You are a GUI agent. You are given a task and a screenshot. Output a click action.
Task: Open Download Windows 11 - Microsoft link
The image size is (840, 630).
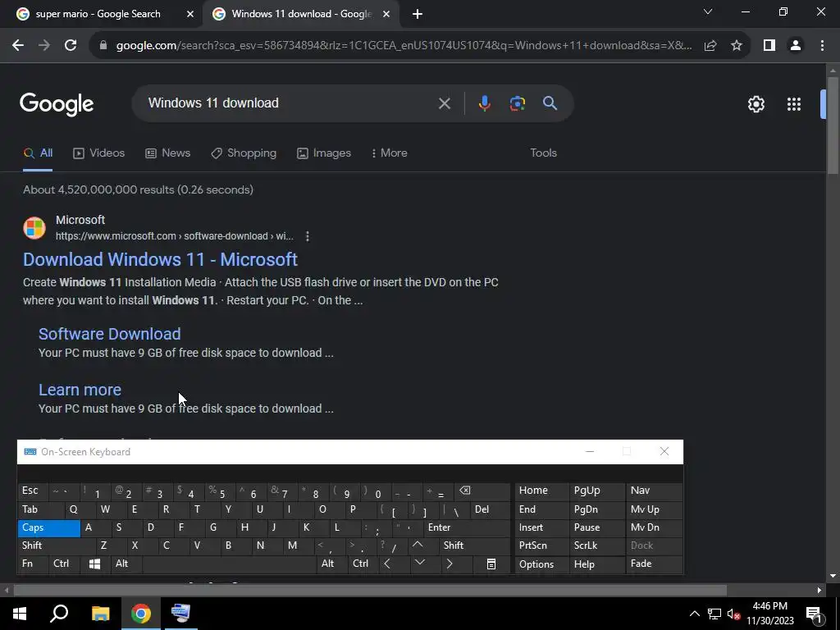point(160,260)
